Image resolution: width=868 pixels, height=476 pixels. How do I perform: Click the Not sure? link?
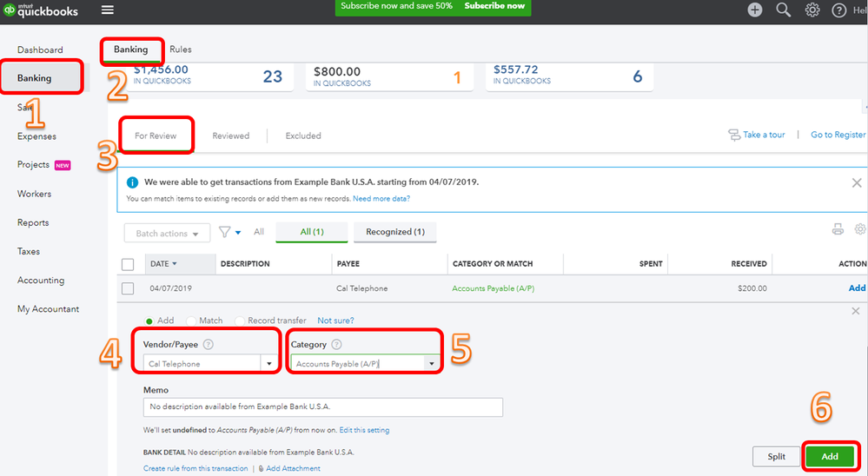pos(335,321)
